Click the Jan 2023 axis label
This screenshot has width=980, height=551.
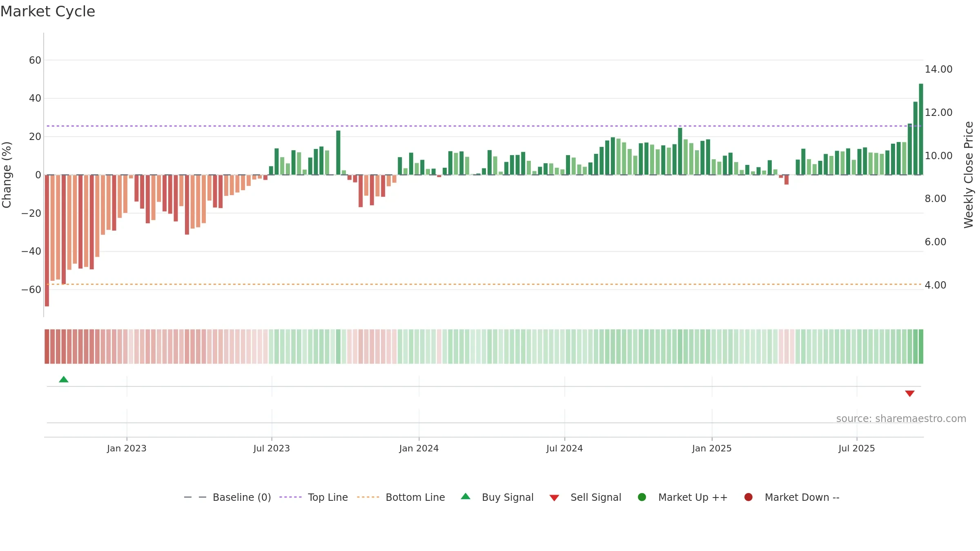pos(127,448)
